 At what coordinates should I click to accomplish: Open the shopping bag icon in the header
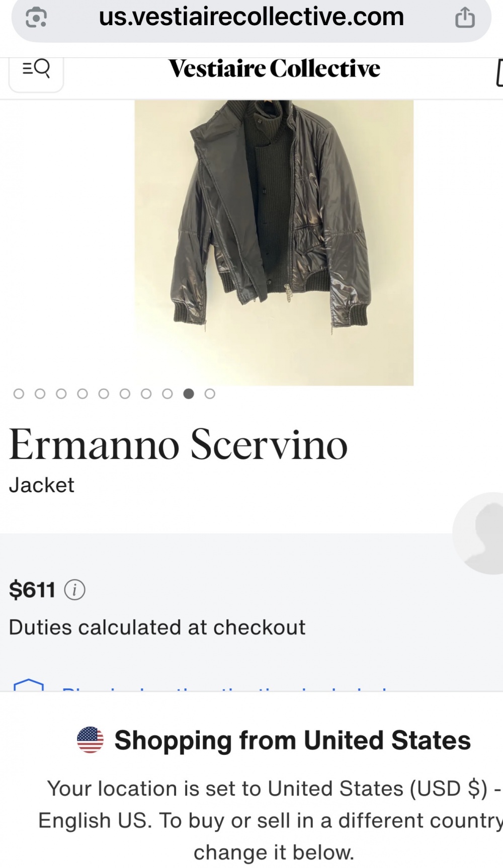point(499,73)
